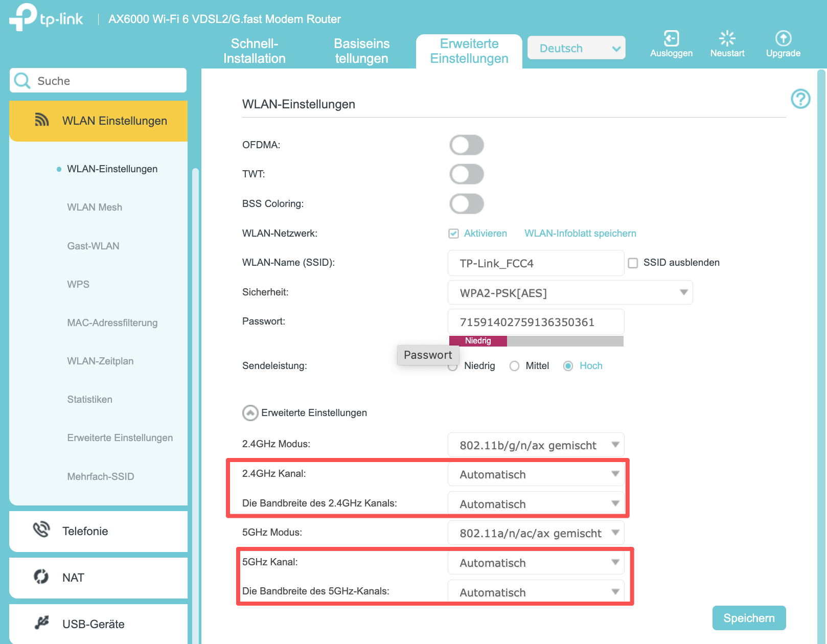
Task: Toggle the TWT switch
Action: 467,174
